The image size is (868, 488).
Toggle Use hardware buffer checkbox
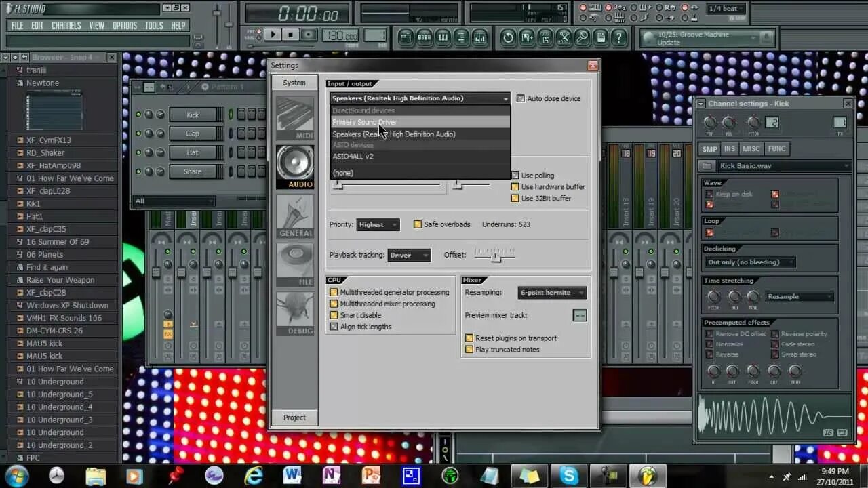click(x=515, y=187)
